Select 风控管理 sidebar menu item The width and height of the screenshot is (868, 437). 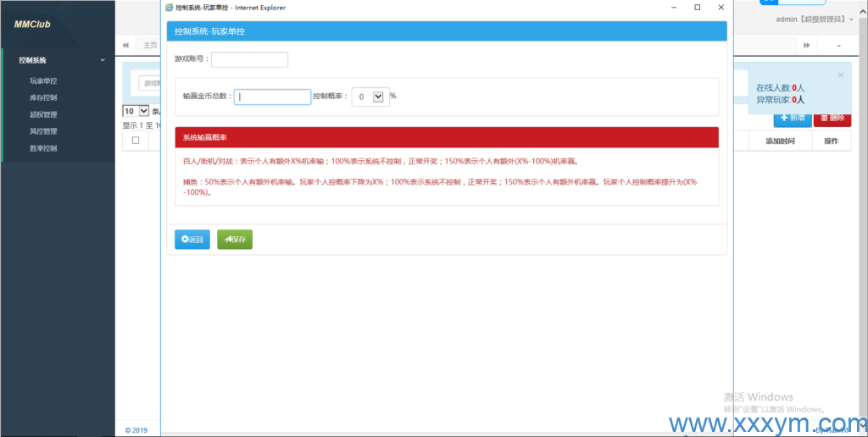(x=43, y=131)
